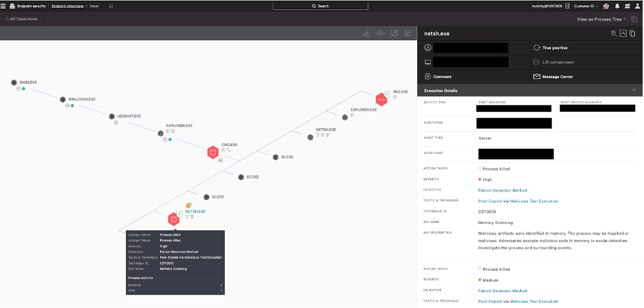Click the host monitor icon in the details panel
644x308 pixels.
428,63
